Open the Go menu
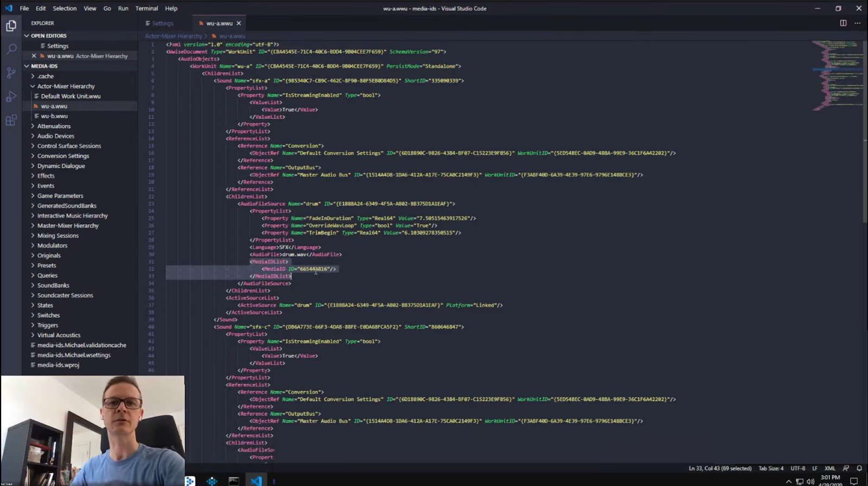Image resolution: width=868 pixels, height=486 pixels. tap(107, 8)
